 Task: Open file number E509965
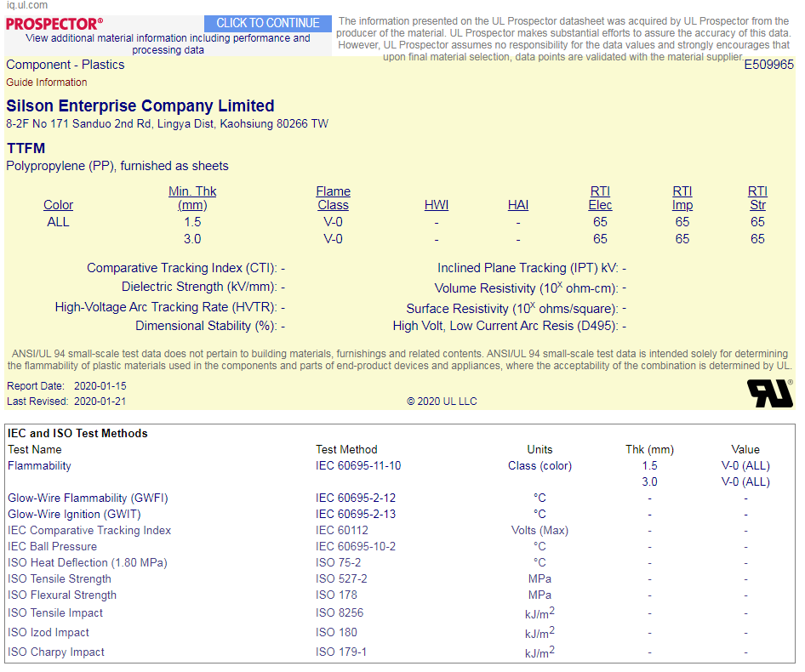coord(768,65)
